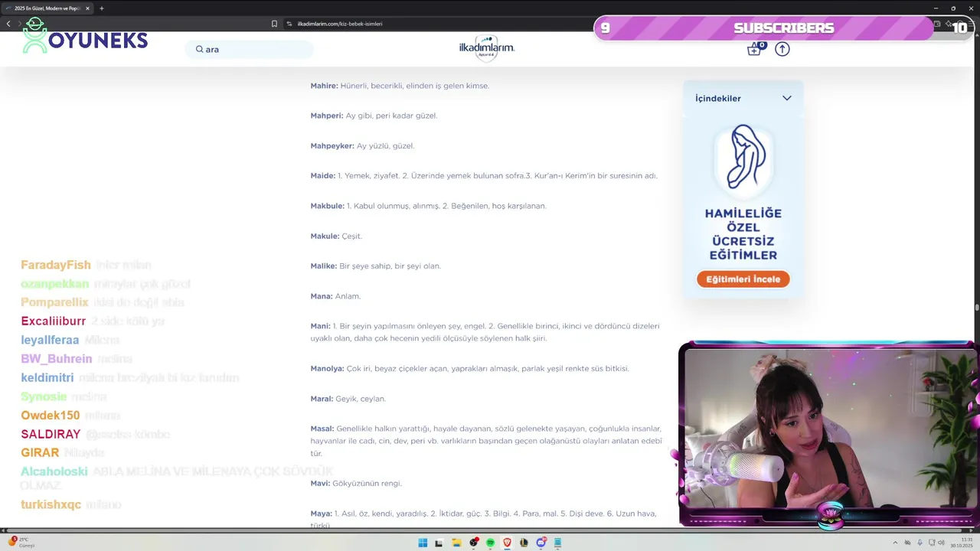Click the name 'Makbule'
Image resolution: width=980 pixels, height=551 pixels.
coord(327,206)
